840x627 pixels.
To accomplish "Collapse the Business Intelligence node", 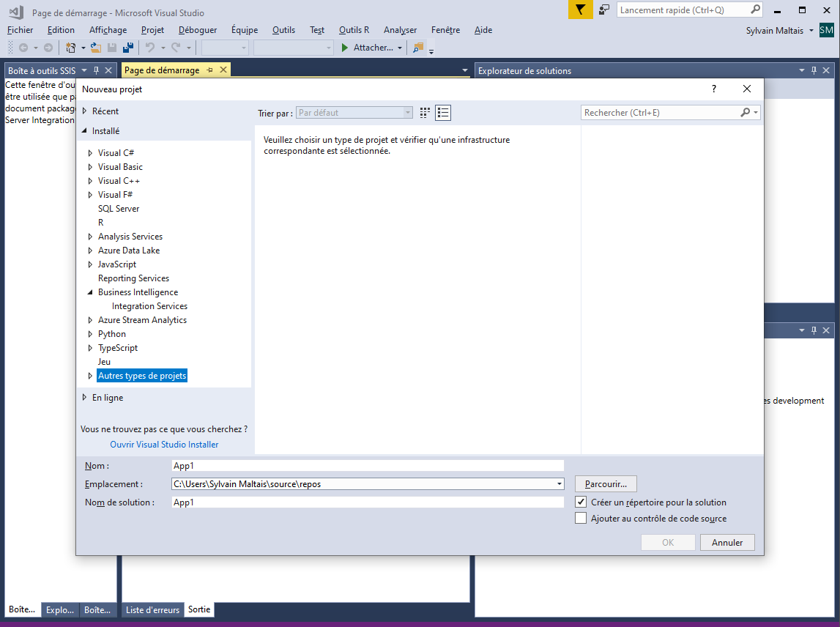I will (x=90, y=292).
